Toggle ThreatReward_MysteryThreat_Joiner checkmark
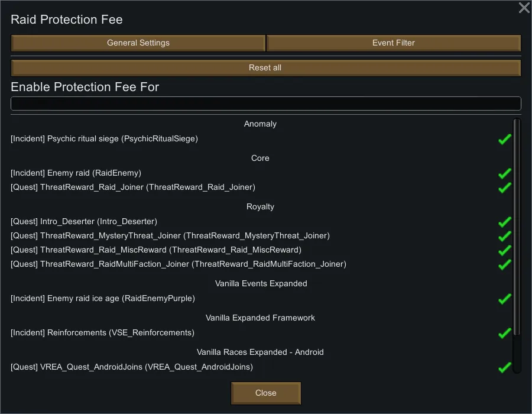532x414 pixels. click(504, 236)
